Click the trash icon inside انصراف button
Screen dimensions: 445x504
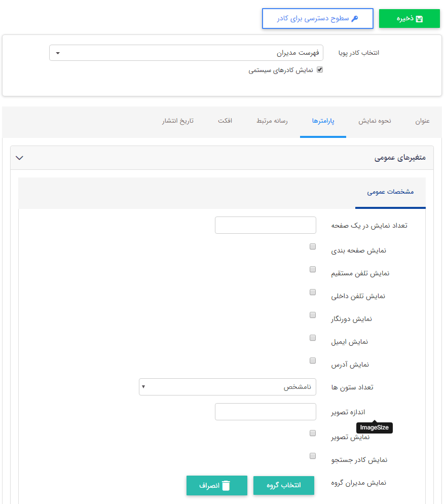tap(225, 485)
